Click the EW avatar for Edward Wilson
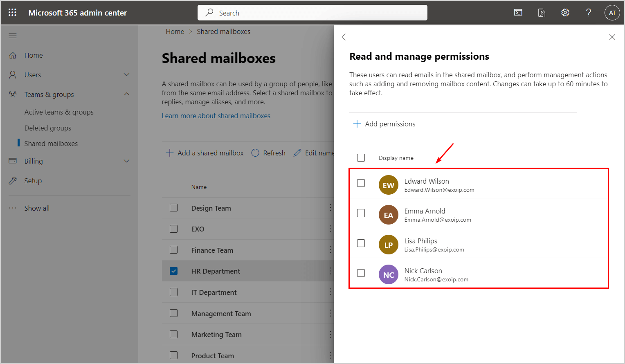This screenshot has width=625, height=364. tap(389, 185)
